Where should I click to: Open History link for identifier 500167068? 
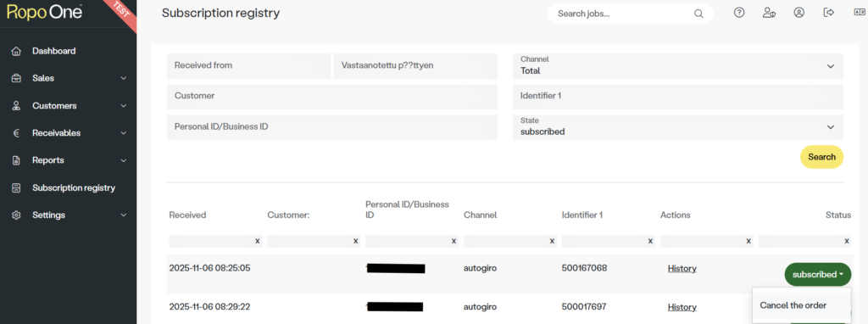682,269
